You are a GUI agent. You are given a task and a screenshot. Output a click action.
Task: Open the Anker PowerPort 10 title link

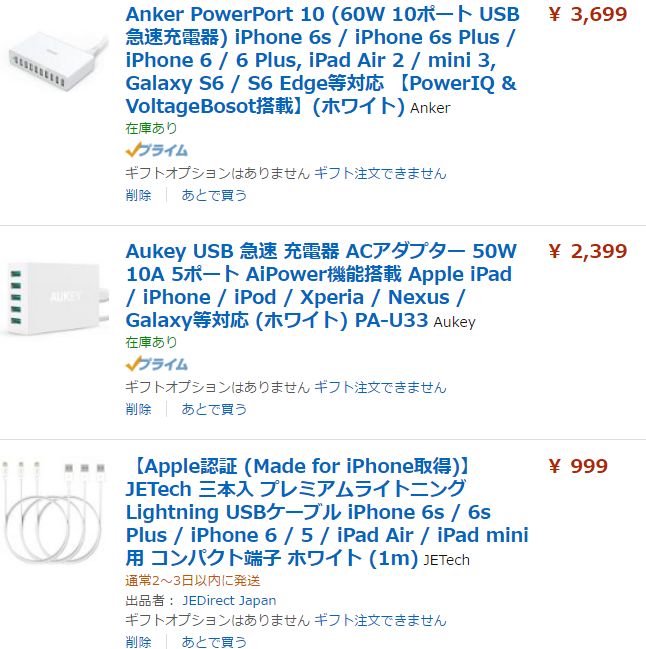(321, 60)
